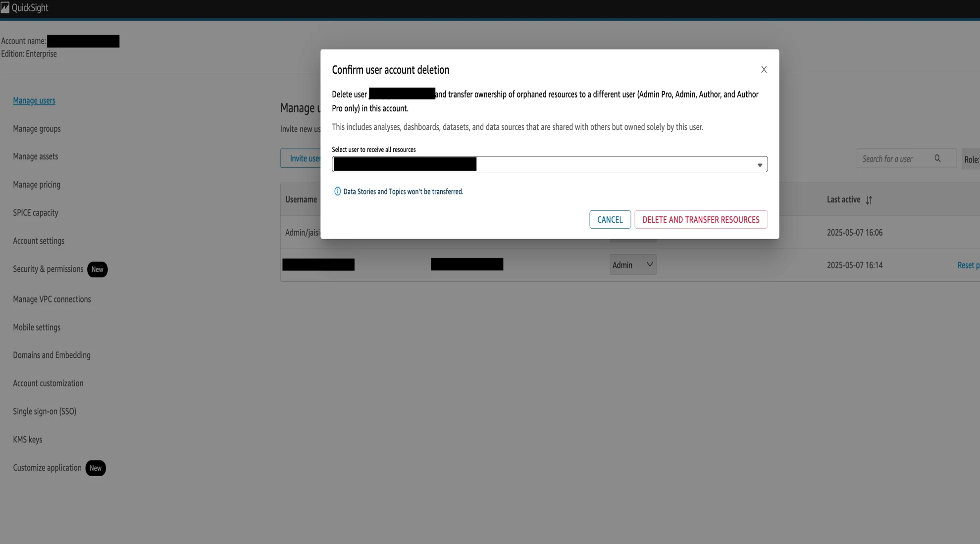This screenshot has height=544, width=980.
Task: Select Domains and Embedding
Action: pos(52,355)
